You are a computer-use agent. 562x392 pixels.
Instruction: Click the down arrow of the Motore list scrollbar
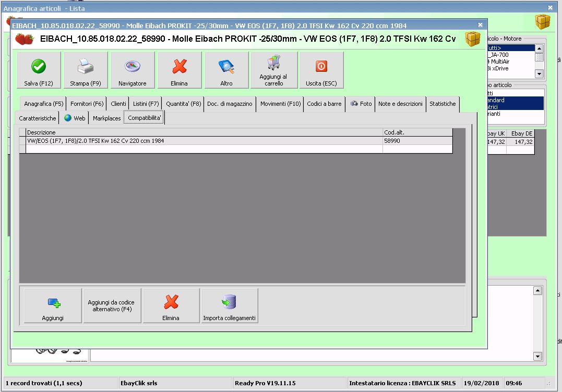click(x=540, y=73)
